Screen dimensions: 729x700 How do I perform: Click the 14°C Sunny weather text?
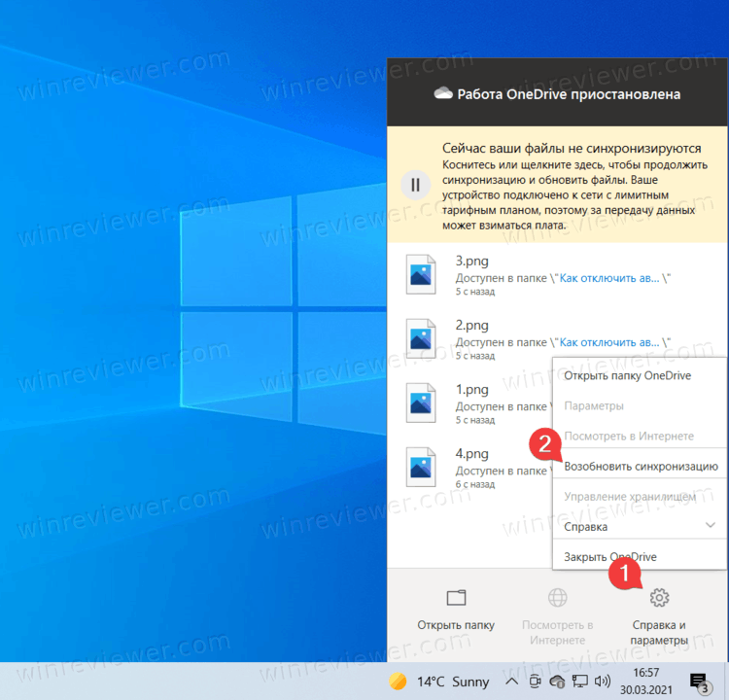point(453,682)
